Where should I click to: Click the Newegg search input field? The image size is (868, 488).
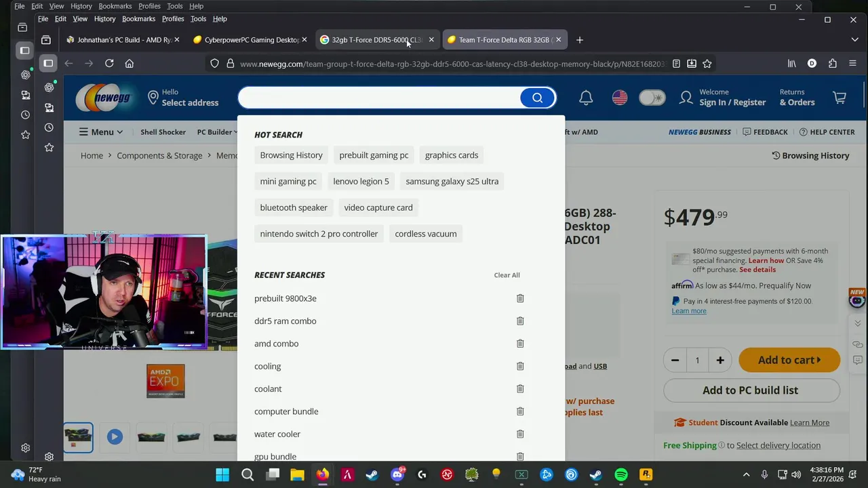coord(380,98)
